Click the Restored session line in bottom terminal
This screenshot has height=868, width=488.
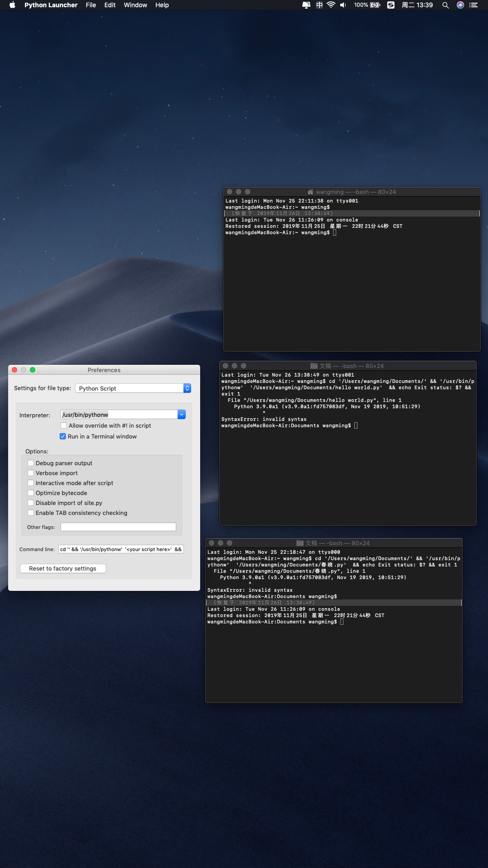click(x=296, y=616)
